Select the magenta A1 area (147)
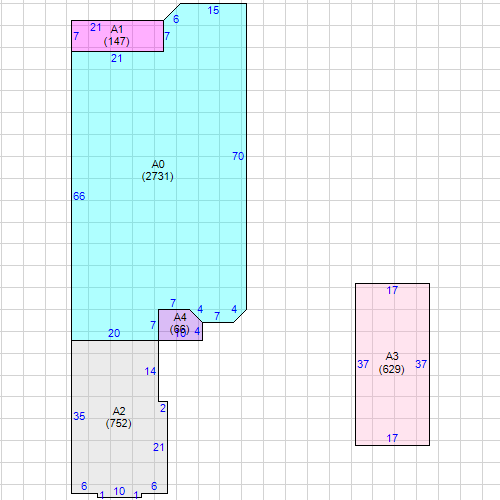 tap(117, 35)
